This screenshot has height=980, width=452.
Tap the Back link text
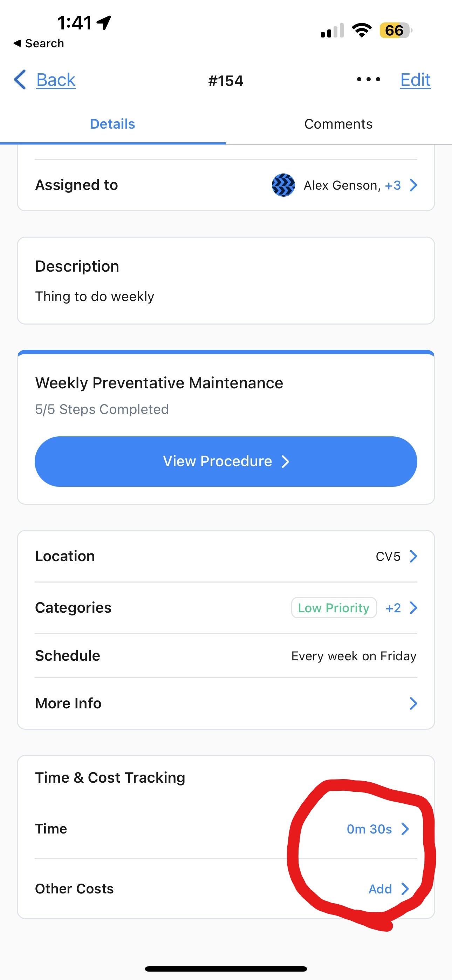pyautogui.click(x=56, y=80)
